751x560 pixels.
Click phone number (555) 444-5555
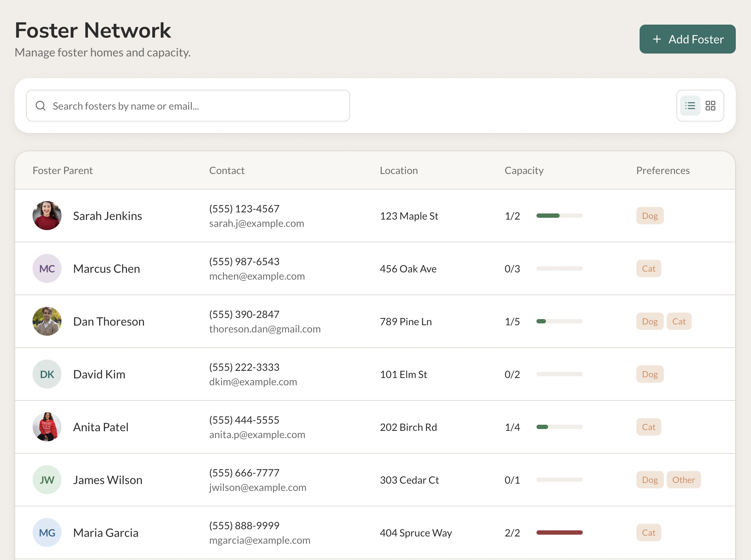244,420
